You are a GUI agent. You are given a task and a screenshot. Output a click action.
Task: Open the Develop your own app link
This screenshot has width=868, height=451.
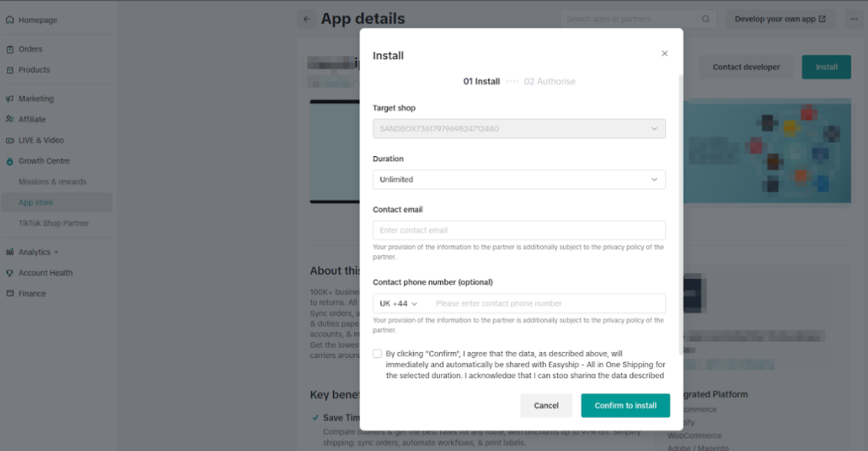781,18
